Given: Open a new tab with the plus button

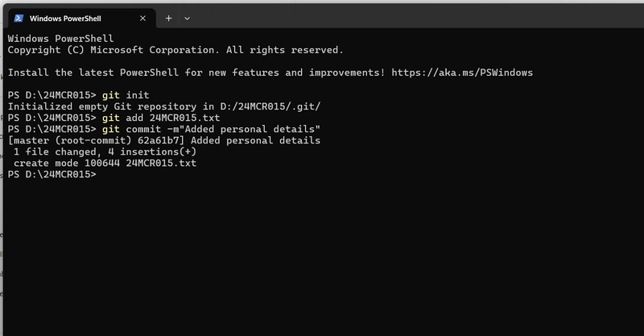Looking at the screenshot, I should click(168, 18).
